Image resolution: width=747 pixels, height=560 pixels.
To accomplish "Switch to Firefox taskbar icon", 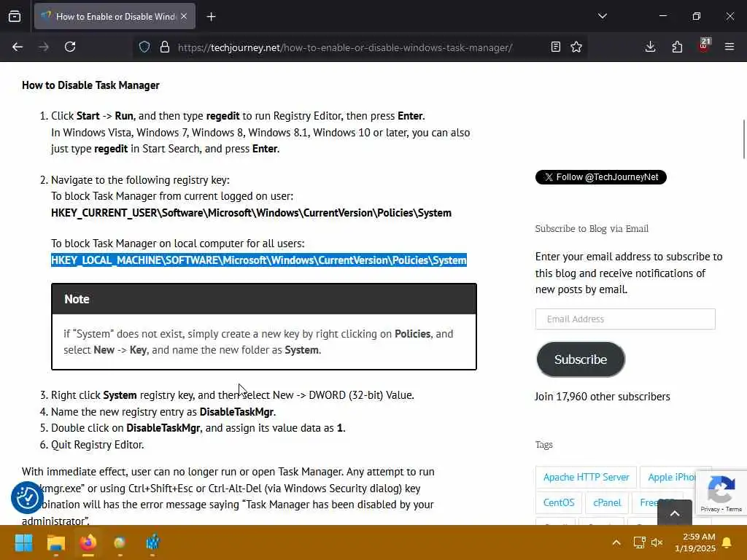I will pos(88,542).
